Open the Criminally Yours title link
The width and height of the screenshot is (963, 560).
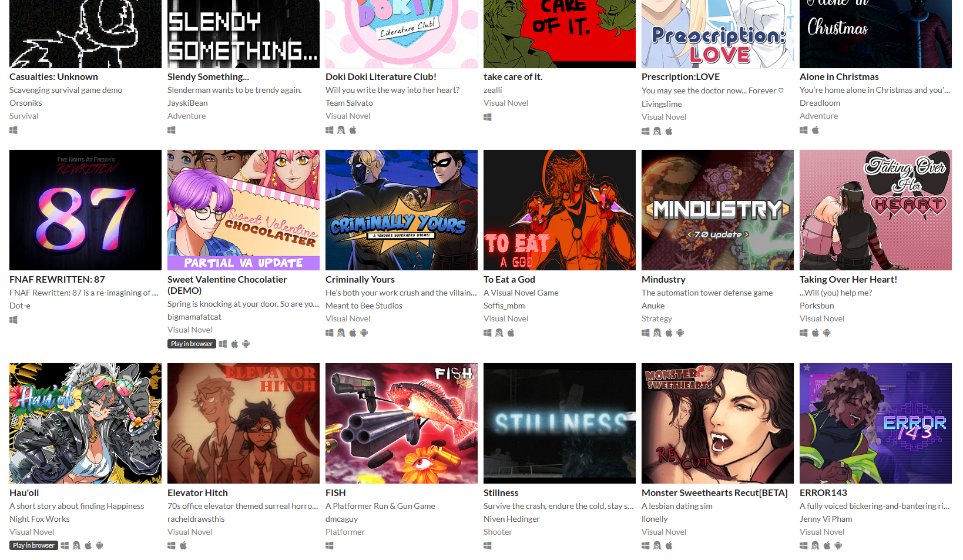click(x=360, y=280)
